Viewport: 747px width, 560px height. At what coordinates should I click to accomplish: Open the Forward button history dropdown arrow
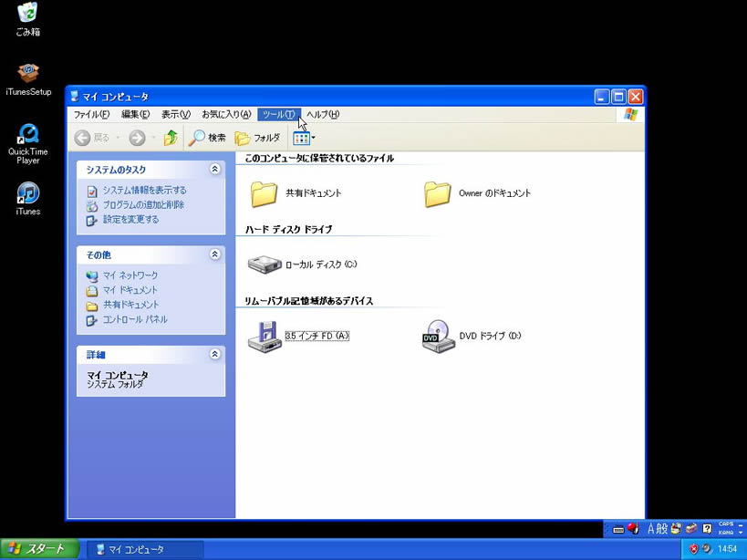[x=153, y=138]
